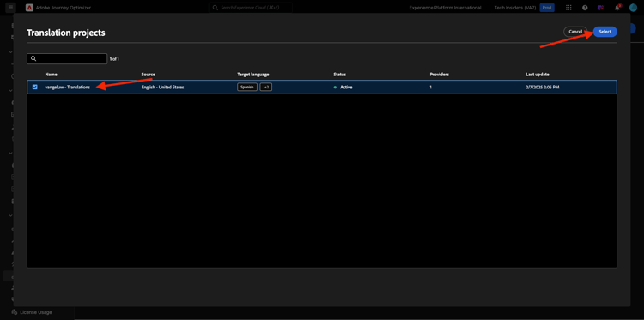The height and width of the screenshot is (320, 644).
Task: Click the English - United States source cell
Action: [x=162, y=87]
